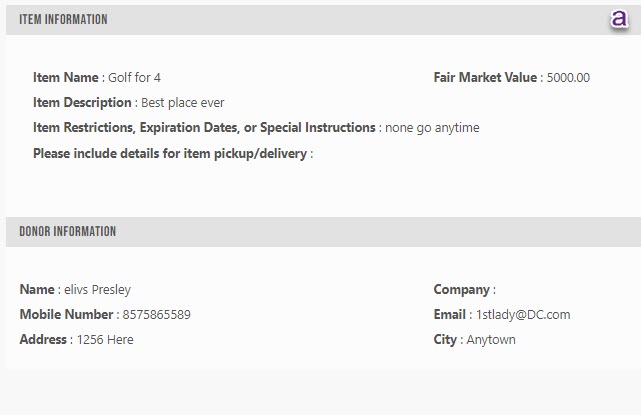Click the address '1256 Here'

point(105,339)
